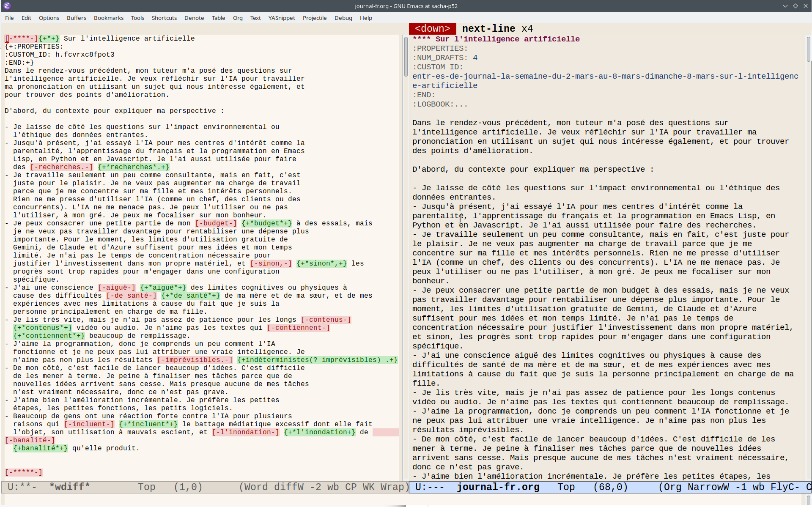The width and height of the screenshot is (812, 507).
Task: Click the NUM_DRAFTS value 4
Action: click(475, 58)
